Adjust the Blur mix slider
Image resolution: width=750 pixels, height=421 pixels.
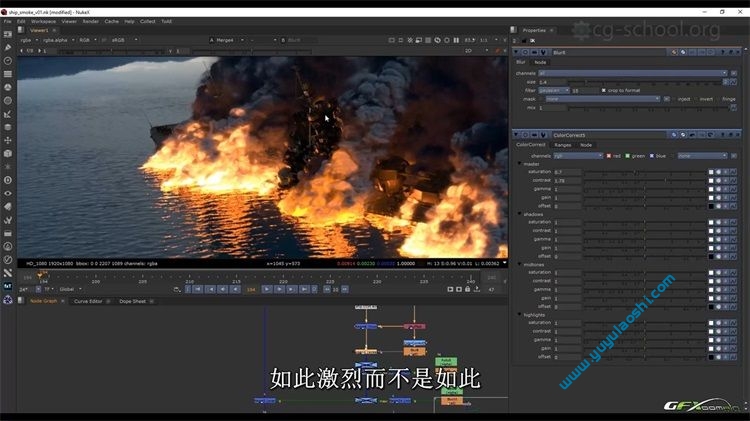647,108
